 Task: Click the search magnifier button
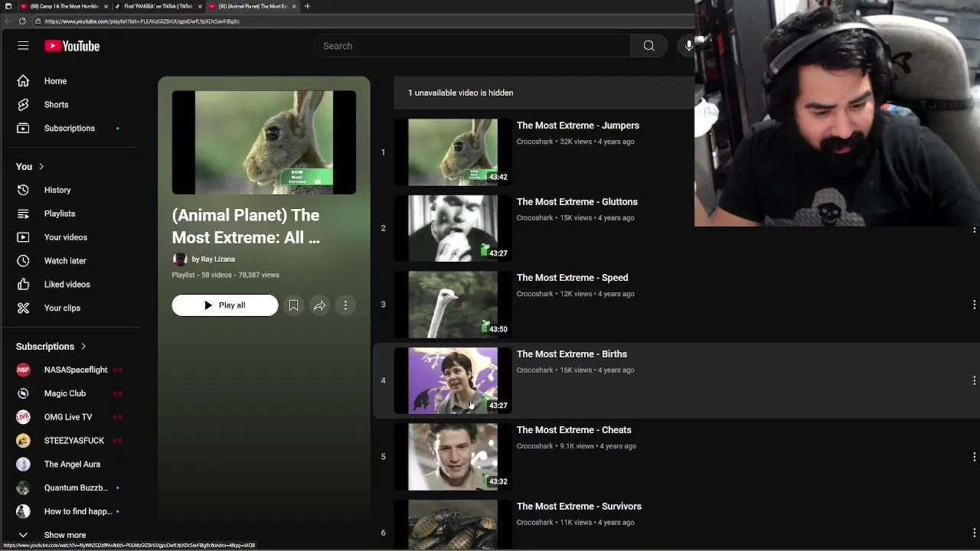pos(649,46)
